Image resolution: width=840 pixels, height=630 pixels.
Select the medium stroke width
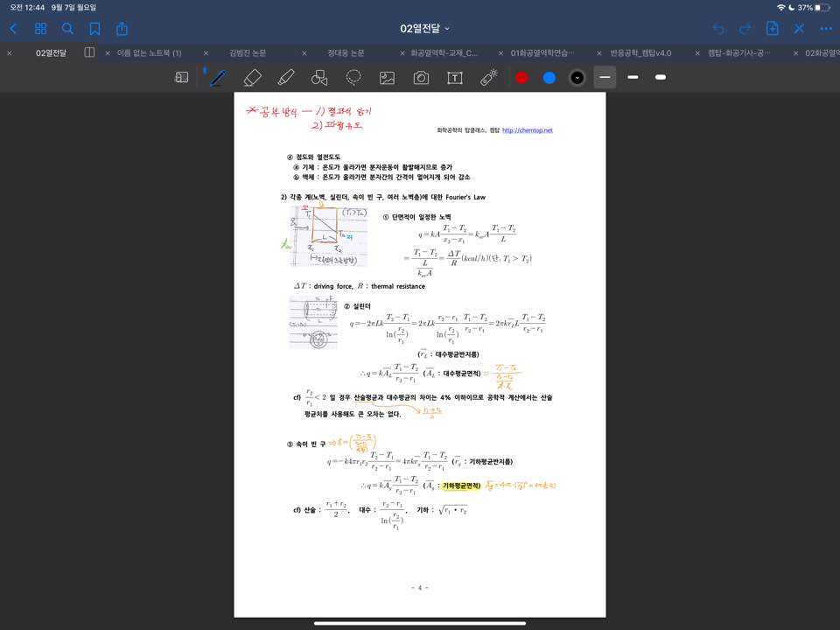coord(633,78)
